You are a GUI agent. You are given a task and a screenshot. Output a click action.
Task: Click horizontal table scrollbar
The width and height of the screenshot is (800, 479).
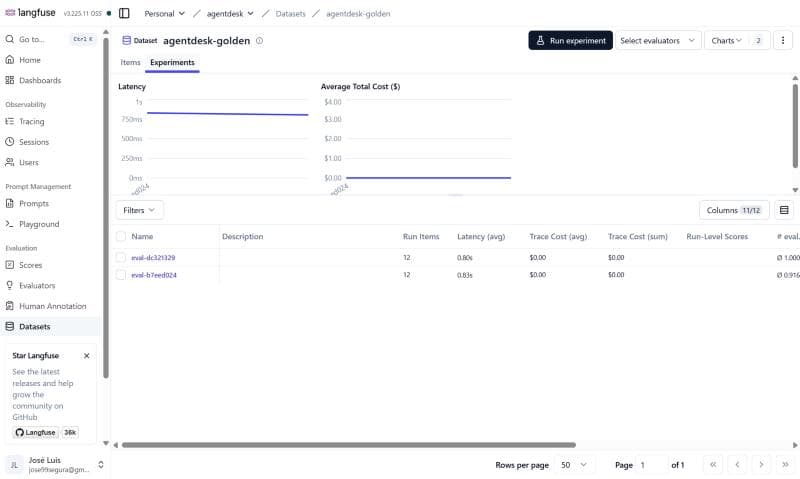click(x=349, y=445)
